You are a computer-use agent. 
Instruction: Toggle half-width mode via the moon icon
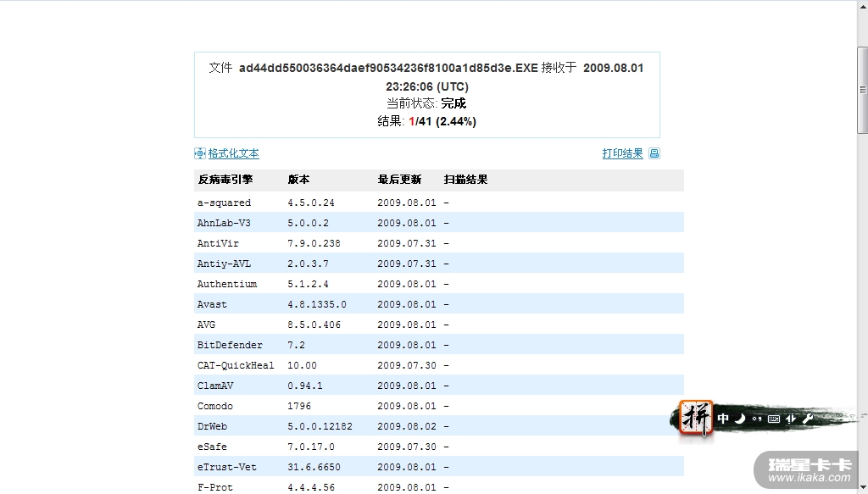coord(740,419)
